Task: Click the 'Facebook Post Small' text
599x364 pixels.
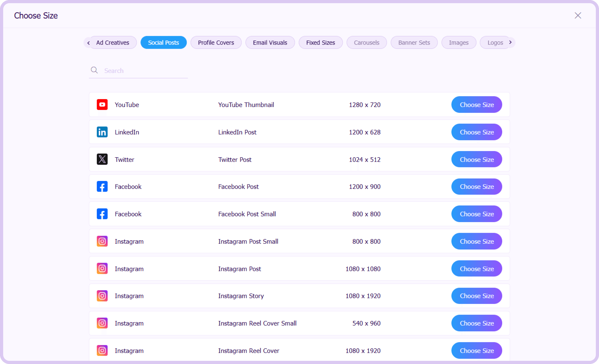Action: point(247,214)
